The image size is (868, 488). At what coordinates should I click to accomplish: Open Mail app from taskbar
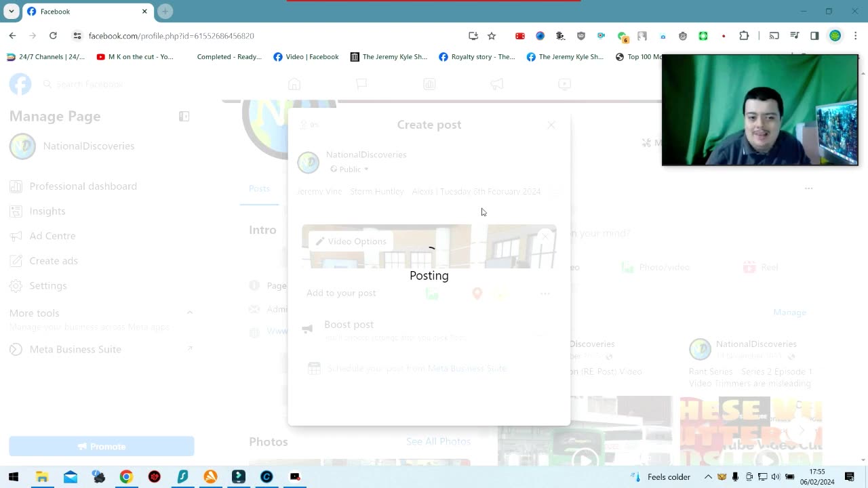click(x=71, y=477)
